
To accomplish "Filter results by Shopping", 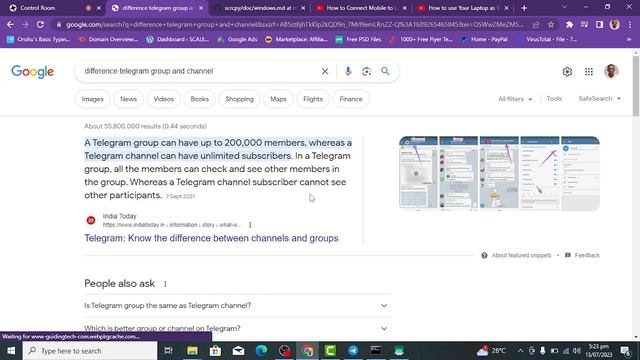I will 240,99.
